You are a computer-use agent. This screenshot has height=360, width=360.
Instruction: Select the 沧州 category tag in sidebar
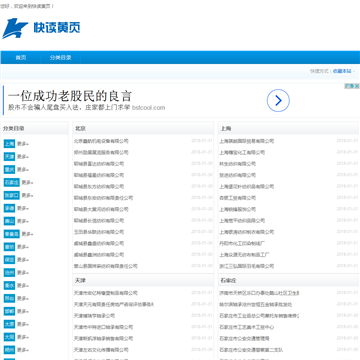pos(9,273)
